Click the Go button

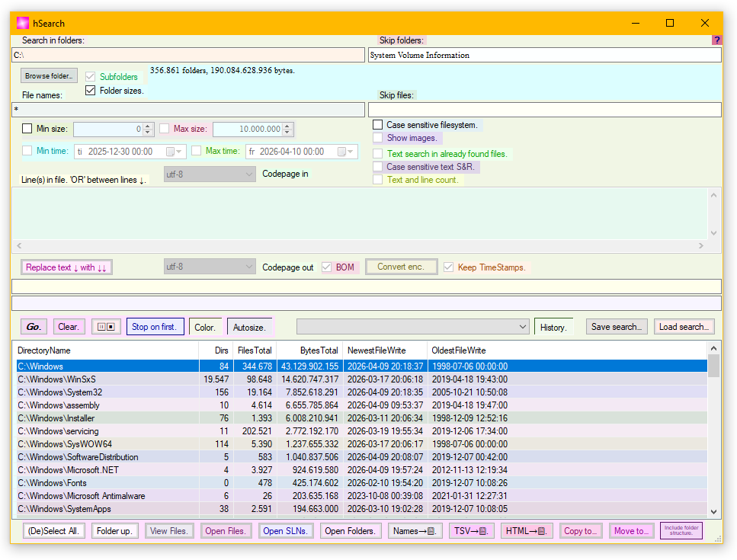34,327
